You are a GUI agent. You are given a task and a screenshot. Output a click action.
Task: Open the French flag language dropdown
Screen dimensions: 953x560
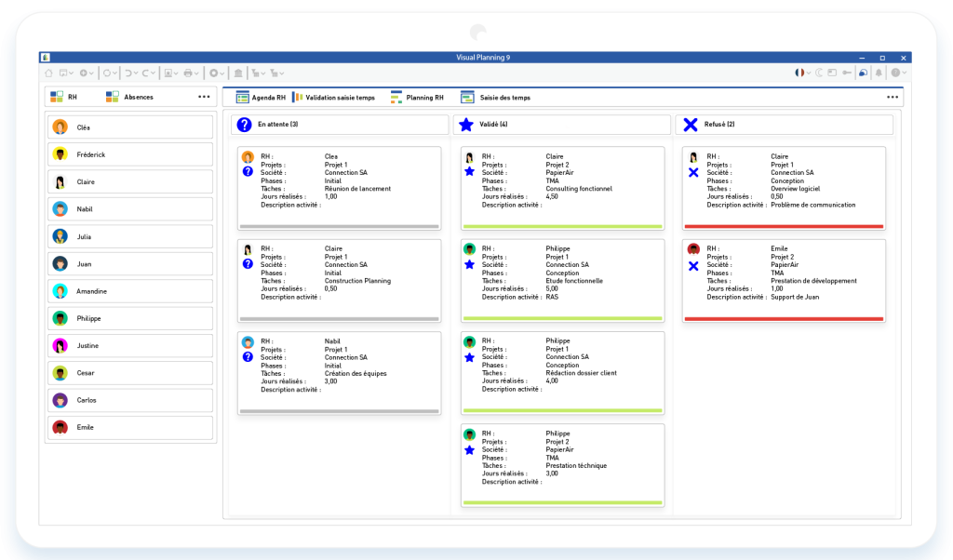click(801, 73)
